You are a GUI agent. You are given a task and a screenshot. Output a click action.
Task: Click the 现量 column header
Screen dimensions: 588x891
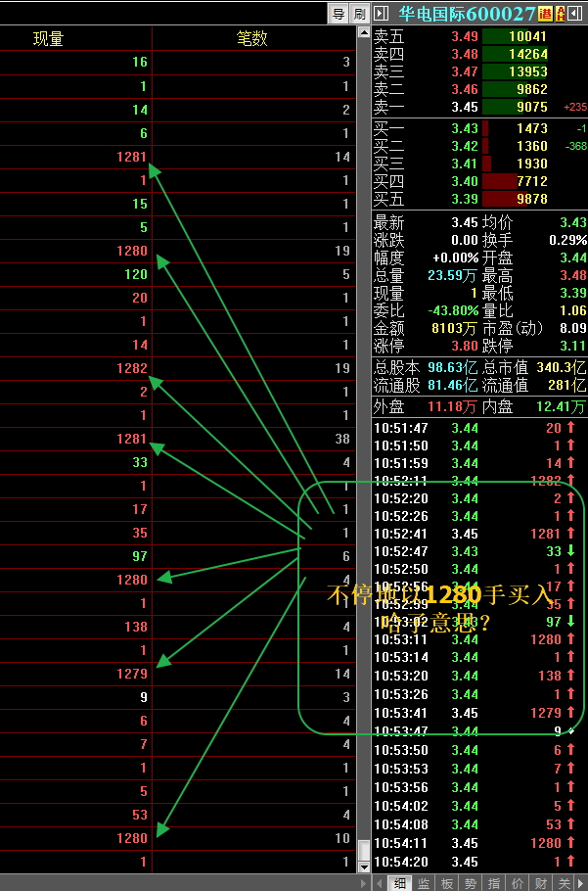tap(48, 38)
